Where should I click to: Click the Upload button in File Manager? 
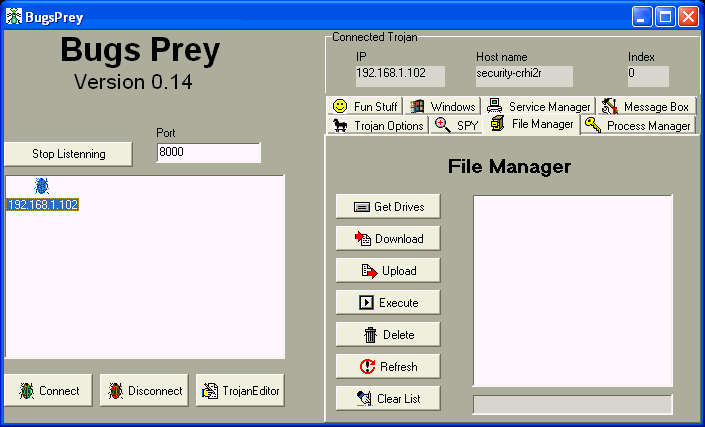tap(388, 271)
